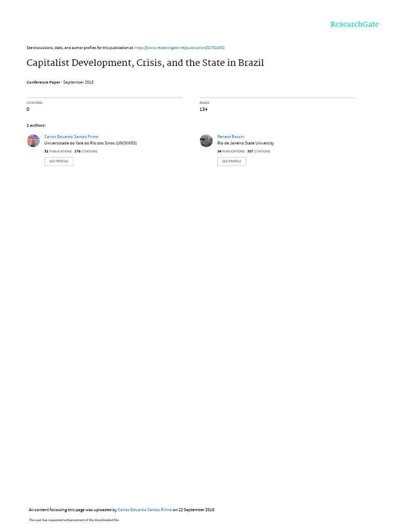This screenshot has height=532, width=399.
Task: Click the Reads count of 134
Action: 203,109
